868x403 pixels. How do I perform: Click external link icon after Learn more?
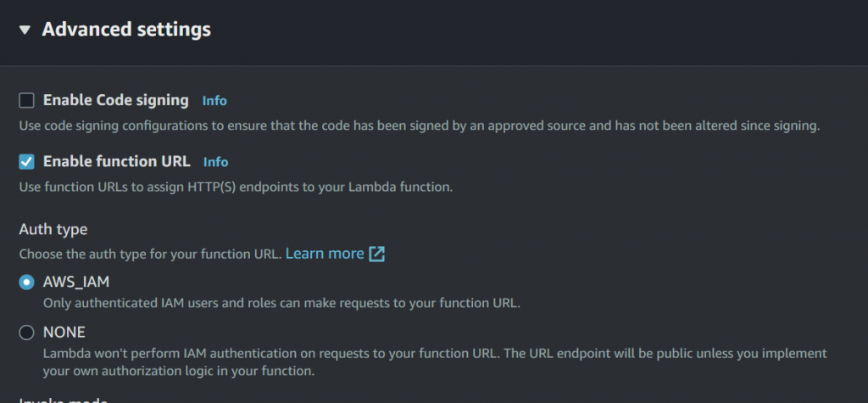(376, 255)
